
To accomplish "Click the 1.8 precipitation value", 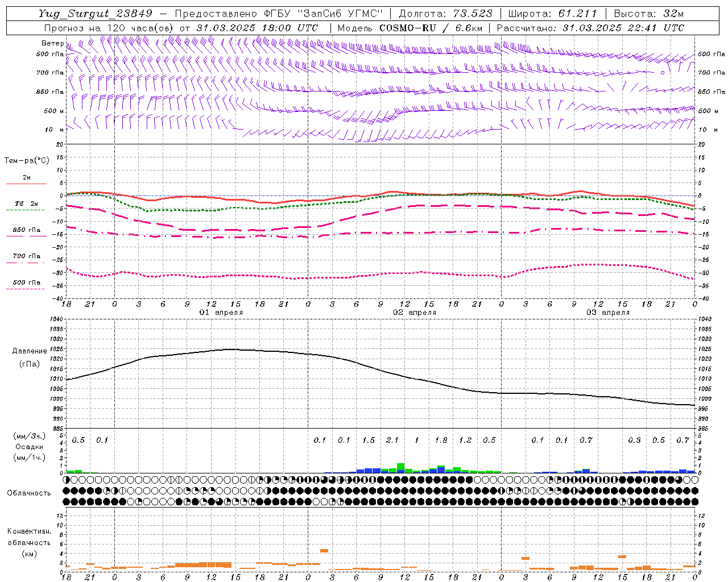I will [441, 440].
